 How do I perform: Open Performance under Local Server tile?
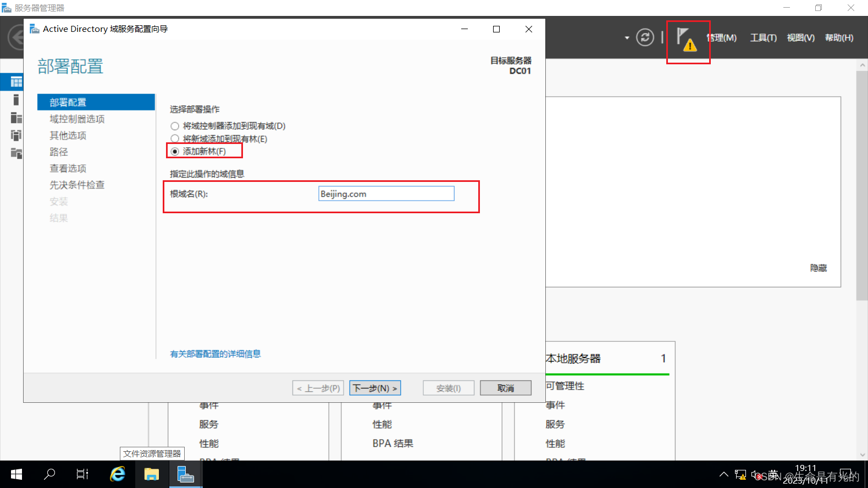coord(555,443)
